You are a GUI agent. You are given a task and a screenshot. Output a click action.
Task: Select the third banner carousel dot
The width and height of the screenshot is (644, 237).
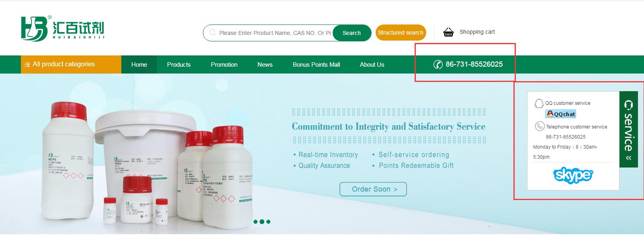[x=268, y=222]
